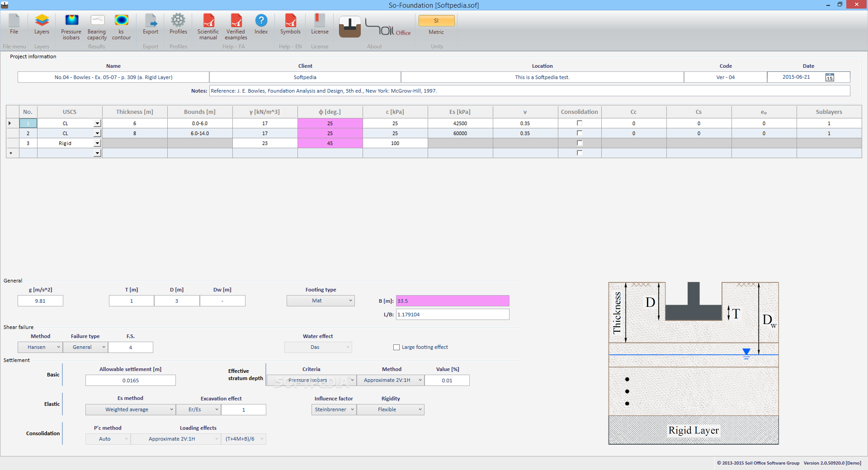Click the Units ribbon group label
Viewport: 868px width, 470px height.
coord(437,47)
